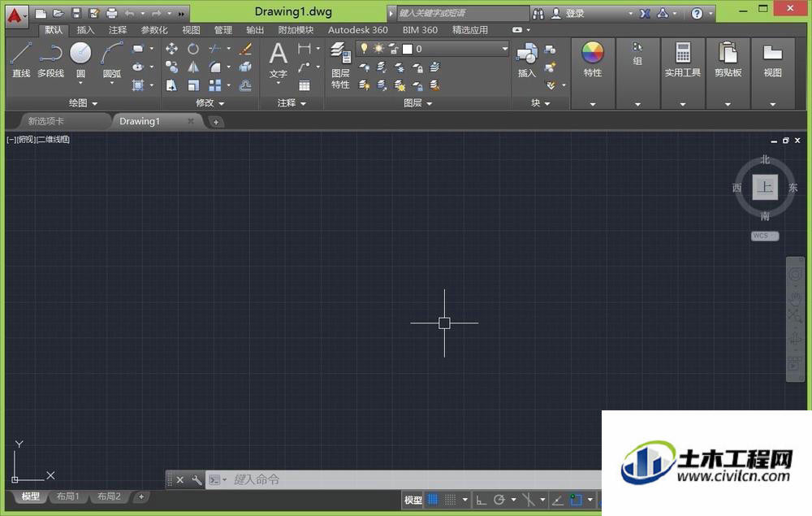Click the WCS coordinate system button
The height and width of the screenshot is (516, 812).
point(764,236)
